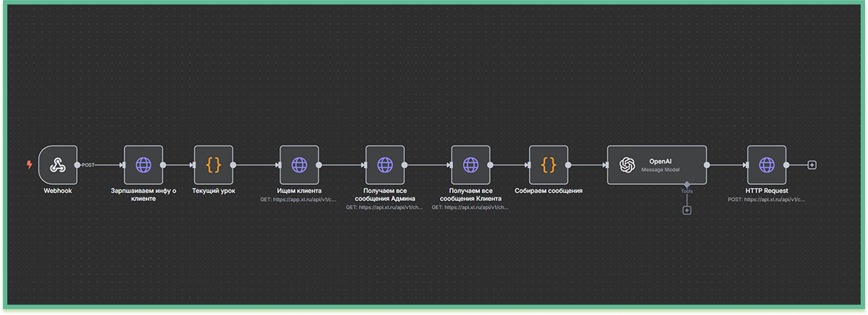Click the OpenAI logo in Message Model node
This screenshot has width=868, height=315.
coord(626,165)
